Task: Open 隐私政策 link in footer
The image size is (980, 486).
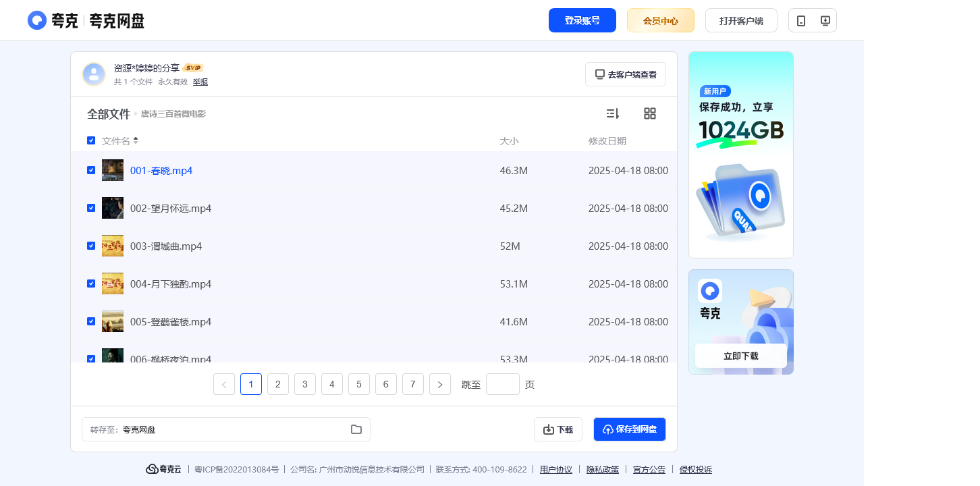Action: point(603,469)
